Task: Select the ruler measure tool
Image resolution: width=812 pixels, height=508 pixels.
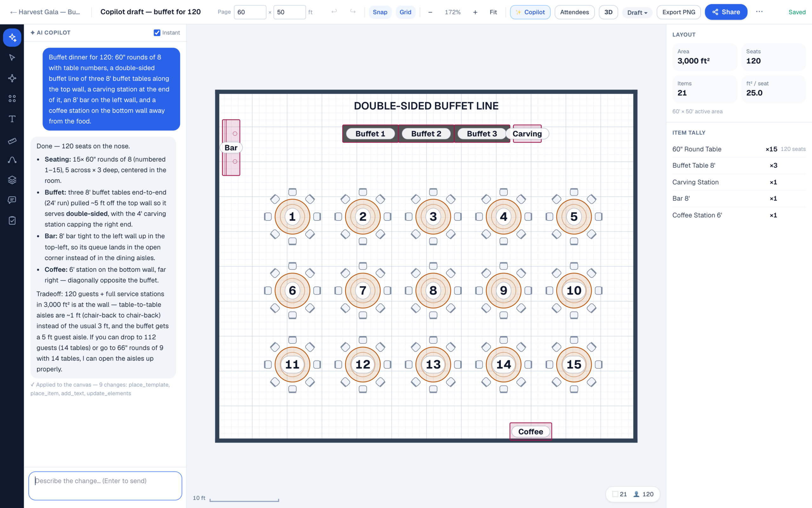Action: (12, 141)
